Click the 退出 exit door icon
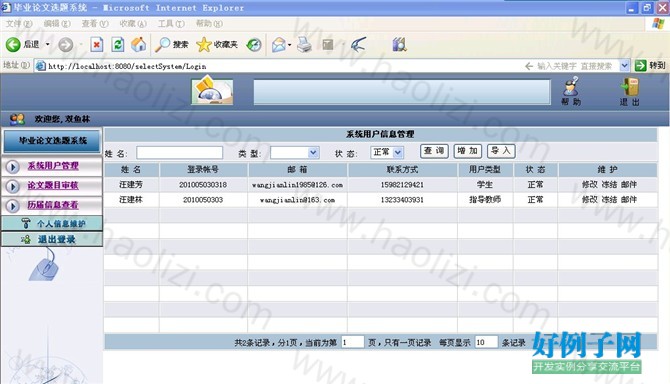The height and width of the screenshot is (384, 670). tap(629, 87)
